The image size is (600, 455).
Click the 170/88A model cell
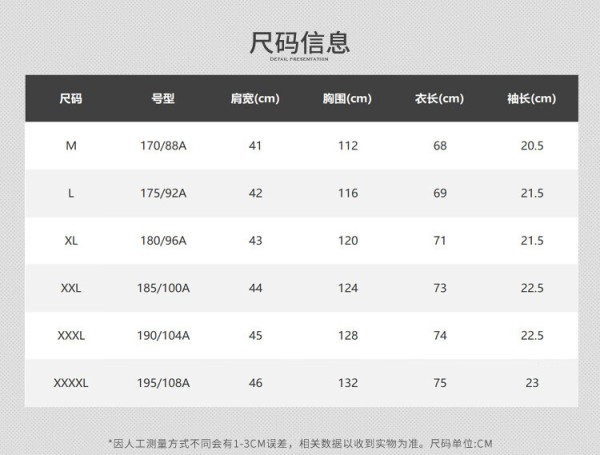tap(163, 146)
